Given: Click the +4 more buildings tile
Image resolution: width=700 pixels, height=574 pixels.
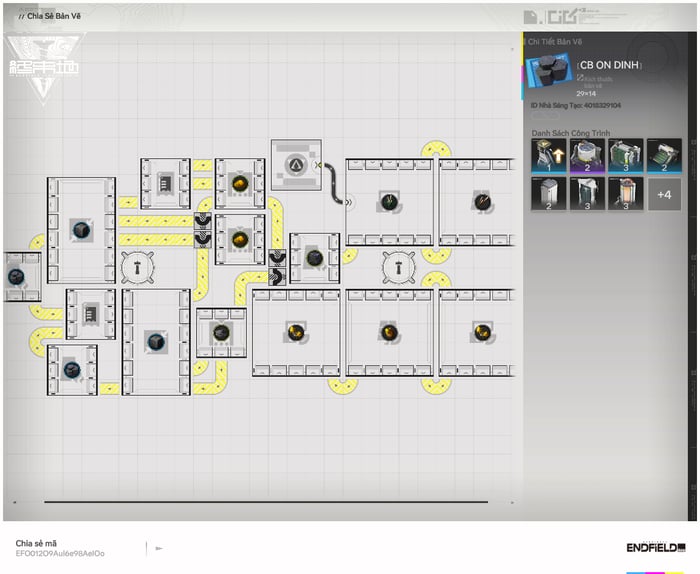Looking at the screenshot, I should (664, 194).
